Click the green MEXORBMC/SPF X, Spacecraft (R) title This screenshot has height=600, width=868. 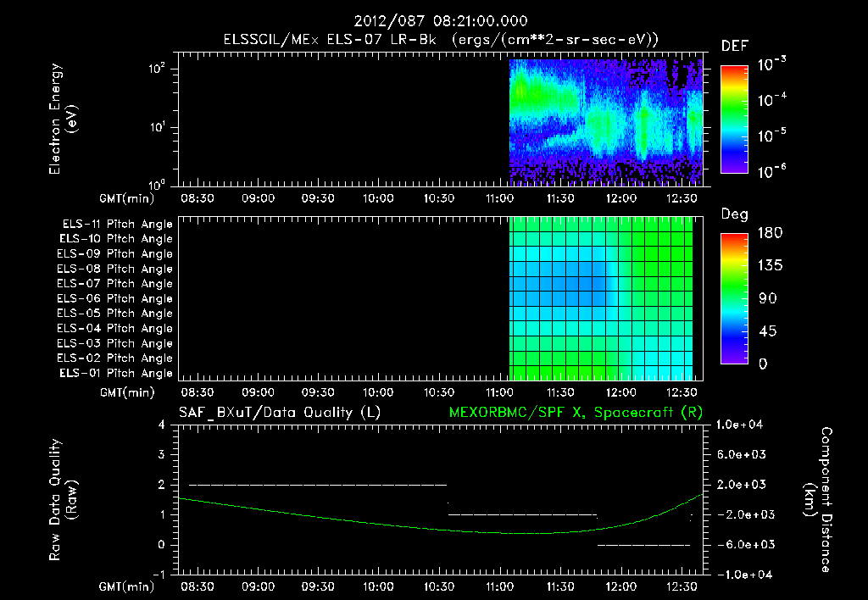click(x=576, y=413)
